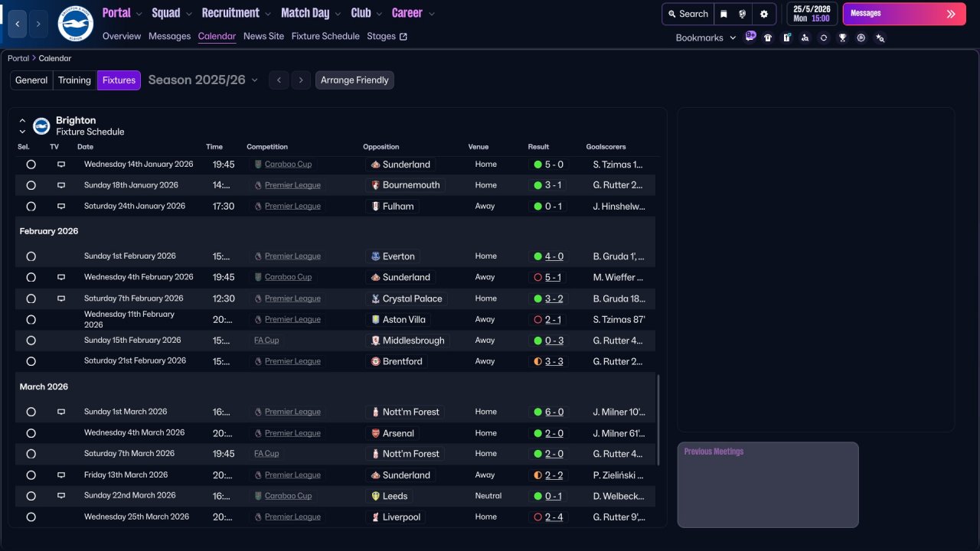Select the Sunday 18th January fixture radio
This screenshot has height=551, width=980.
31,185
